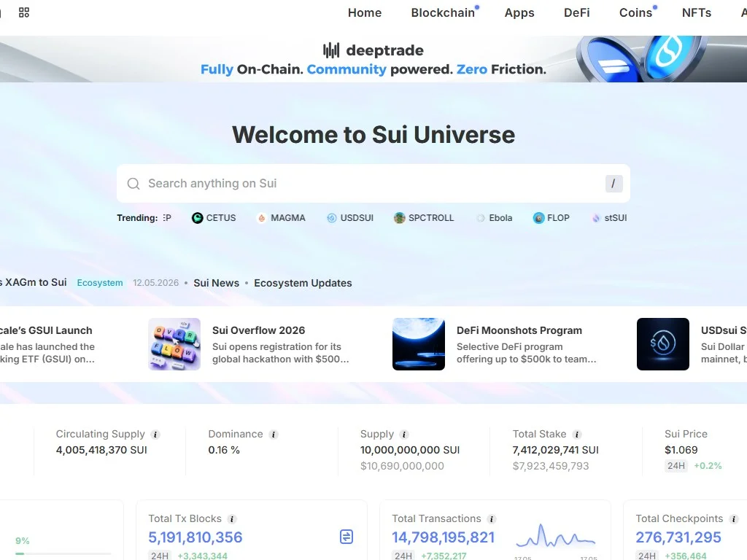Click the USDSUI coin icon

click(x=332, y=218)
